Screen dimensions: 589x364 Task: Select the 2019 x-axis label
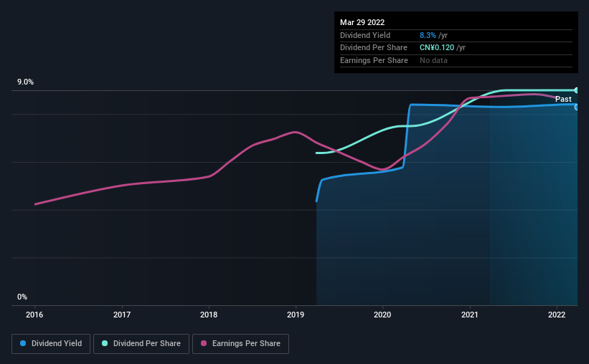point(296,315)
